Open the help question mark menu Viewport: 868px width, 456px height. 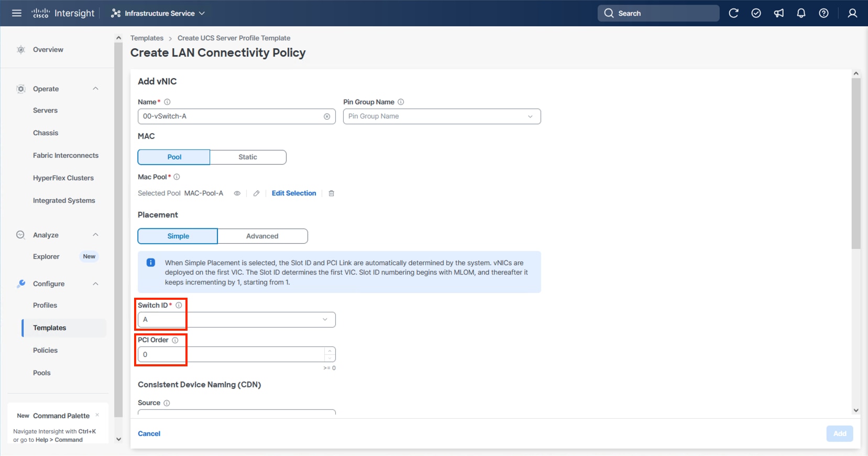tap(823, 13)
